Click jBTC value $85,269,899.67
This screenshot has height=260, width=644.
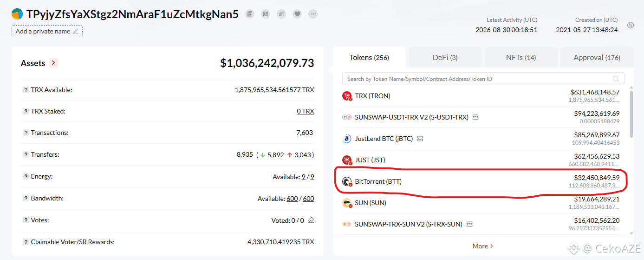point(597,135)
